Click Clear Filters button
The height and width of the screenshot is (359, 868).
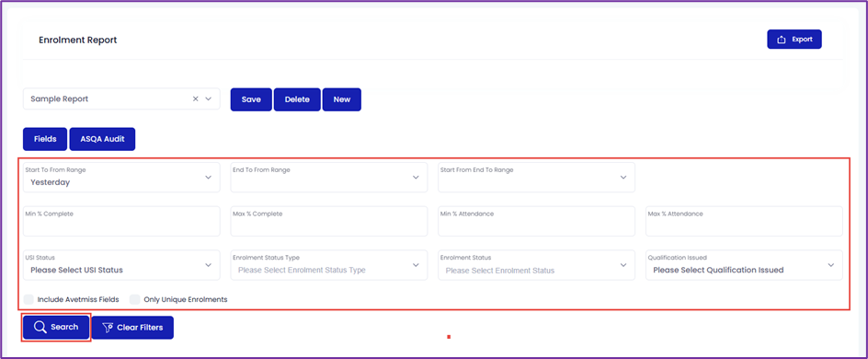132,328
